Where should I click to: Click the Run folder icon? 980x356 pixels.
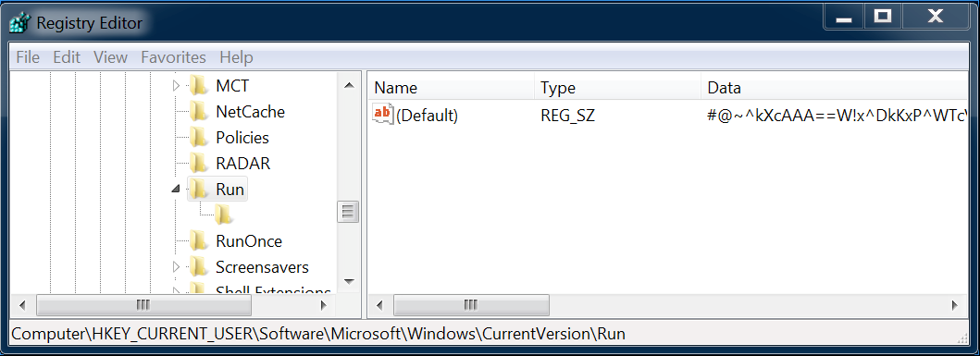(199, 189)
